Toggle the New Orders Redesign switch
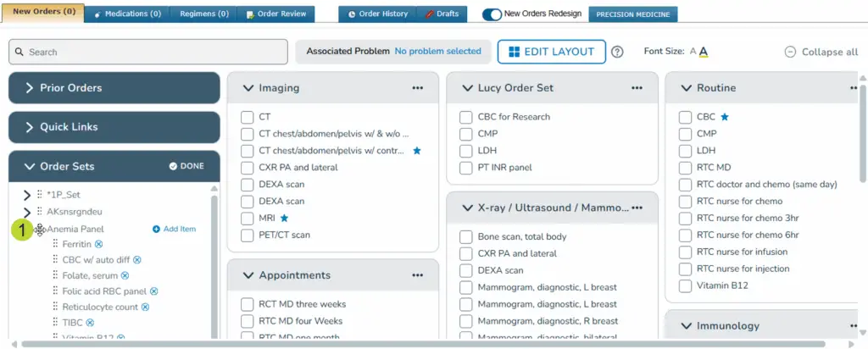868x349 pixels. coord(492,14)
